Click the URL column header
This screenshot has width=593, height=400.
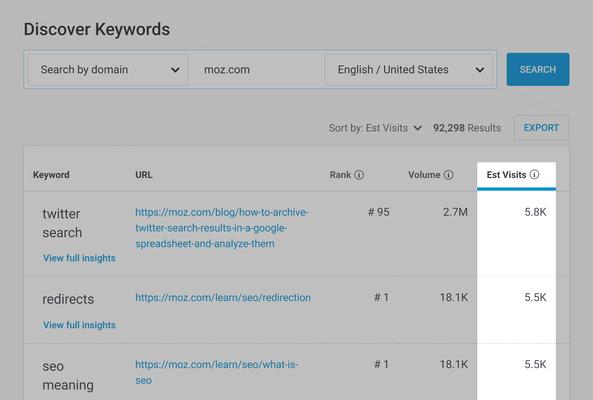pos(144,175)
